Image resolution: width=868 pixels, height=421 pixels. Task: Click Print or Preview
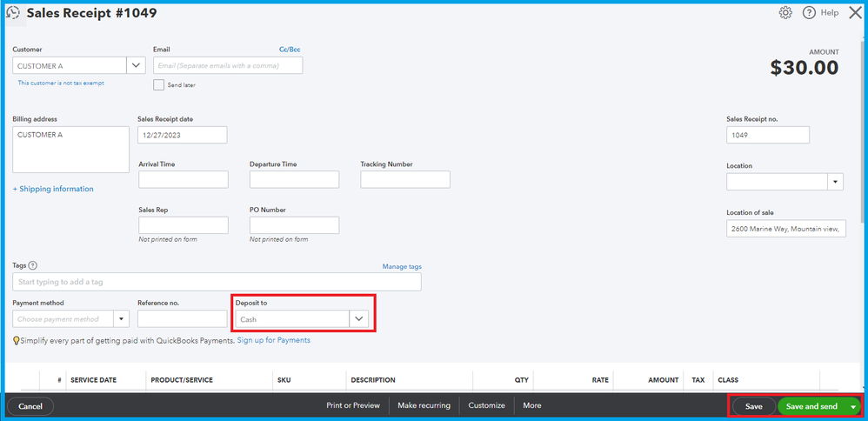tap(353, 405)
